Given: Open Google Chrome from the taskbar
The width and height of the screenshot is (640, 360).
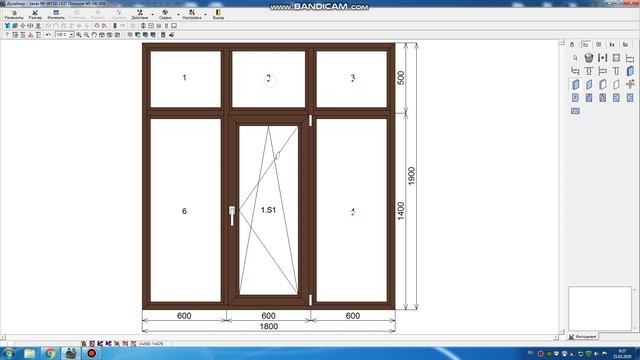Looking at the screenshot, I should coord(50,353).
